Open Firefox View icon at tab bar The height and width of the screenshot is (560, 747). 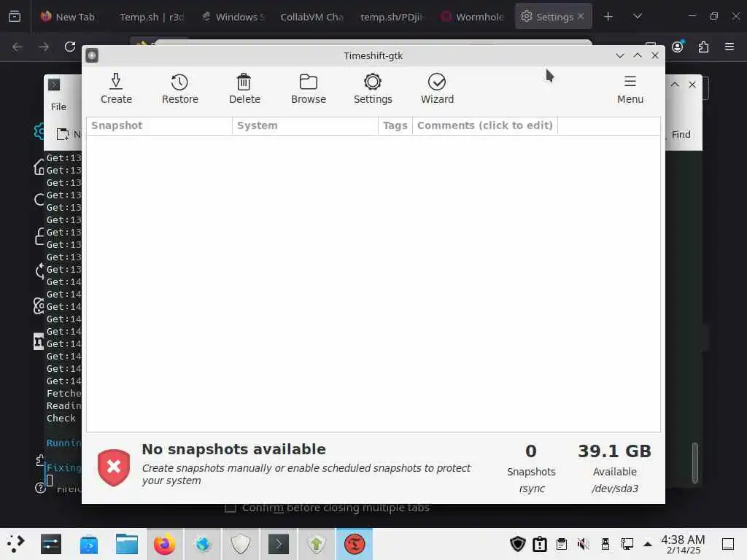tap(15, 17)
